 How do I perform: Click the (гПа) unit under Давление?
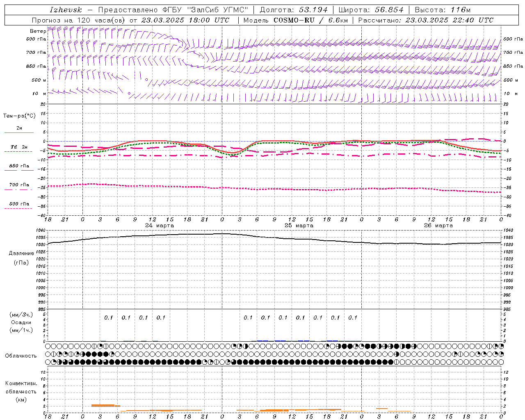21,262
